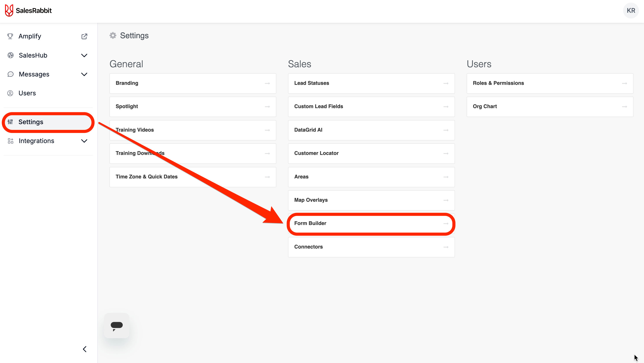Open the Amplify external link icon

[84, 36]
